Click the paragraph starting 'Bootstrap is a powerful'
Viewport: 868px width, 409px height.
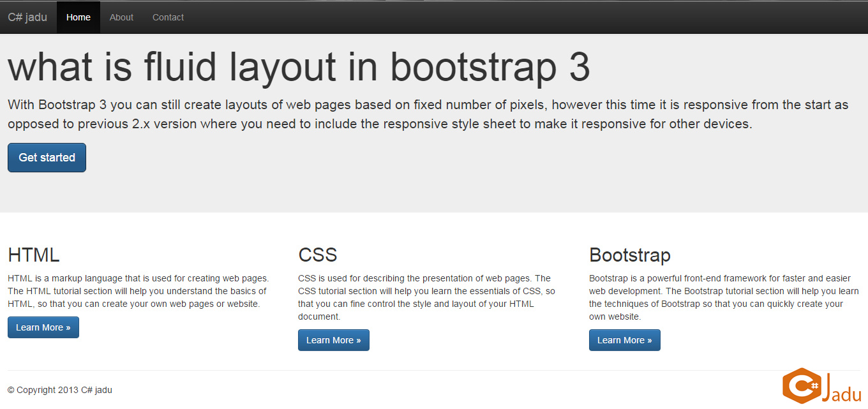724,297
